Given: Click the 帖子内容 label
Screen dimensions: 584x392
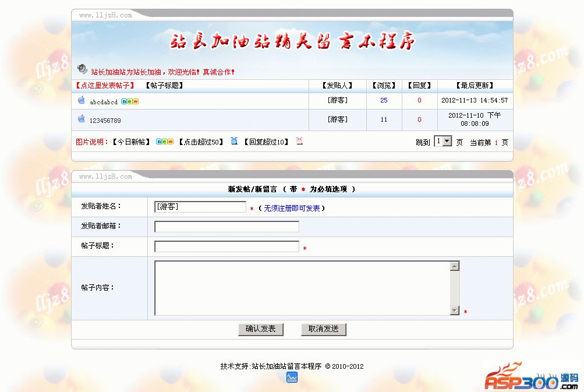Looking at the screenshot, I should click(98, 288).
